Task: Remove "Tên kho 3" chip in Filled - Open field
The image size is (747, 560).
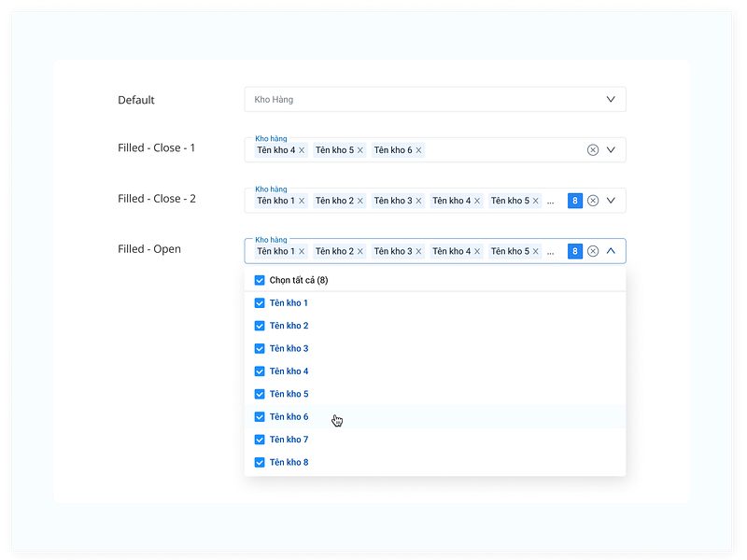Action: tap(418, 251)
